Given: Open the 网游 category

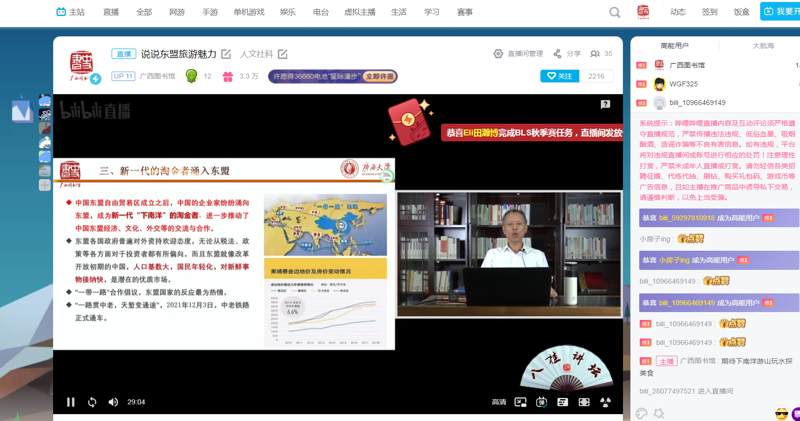Looking at the screenshot, I should tap(177, 12).
